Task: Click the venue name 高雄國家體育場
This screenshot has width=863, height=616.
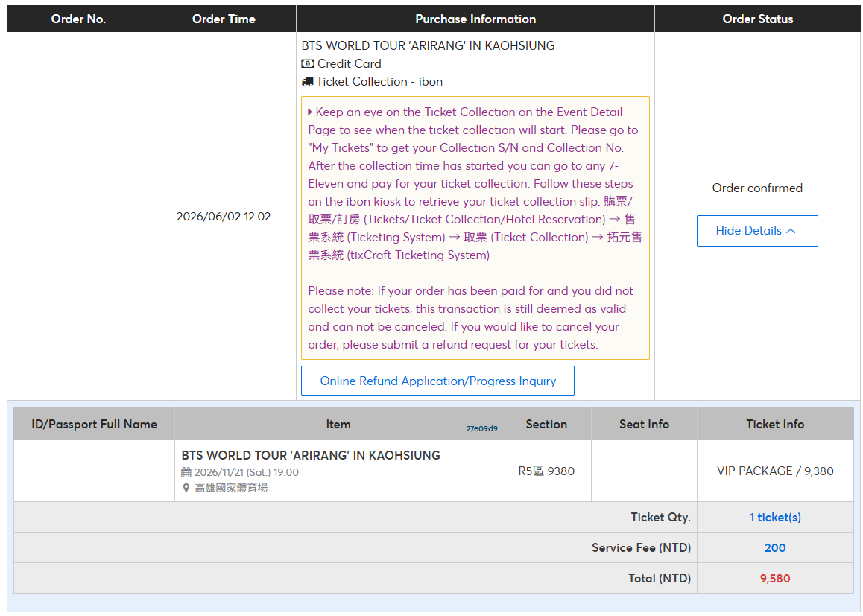Action: point(231,488)
